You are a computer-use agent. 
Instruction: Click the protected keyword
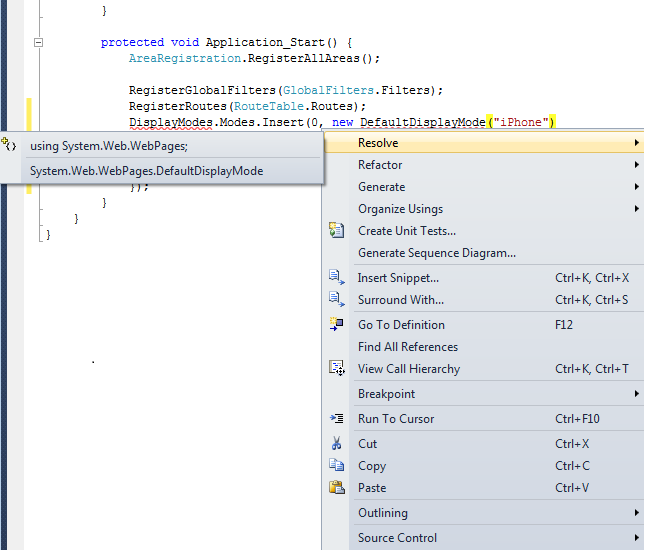[132, 42]
